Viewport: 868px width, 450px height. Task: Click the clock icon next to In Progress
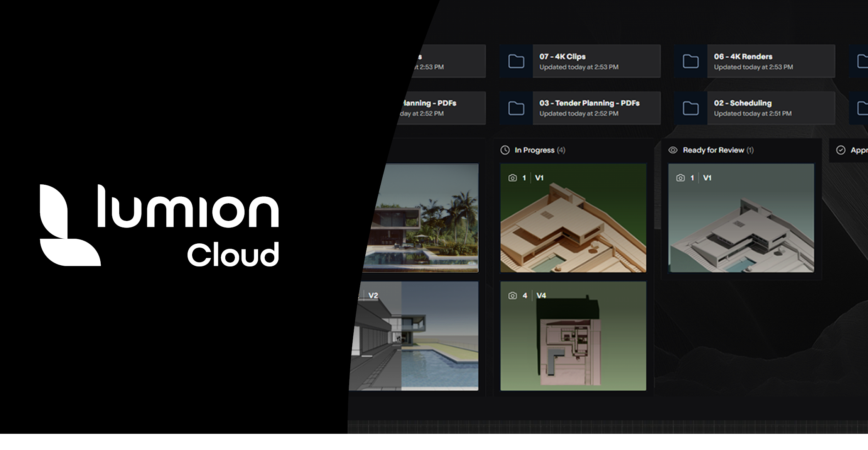point(505,150)
